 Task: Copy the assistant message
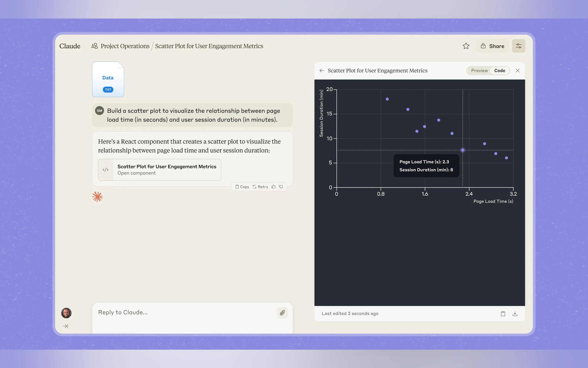(x=242, y=187)
